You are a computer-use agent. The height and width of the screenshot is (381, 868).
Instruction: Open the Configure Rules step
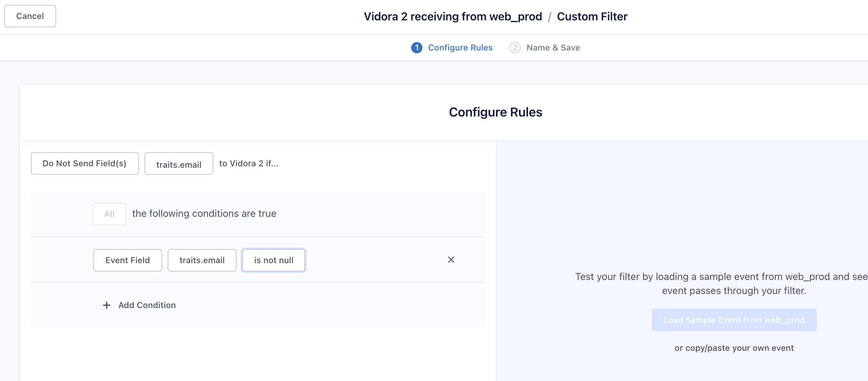460,48
